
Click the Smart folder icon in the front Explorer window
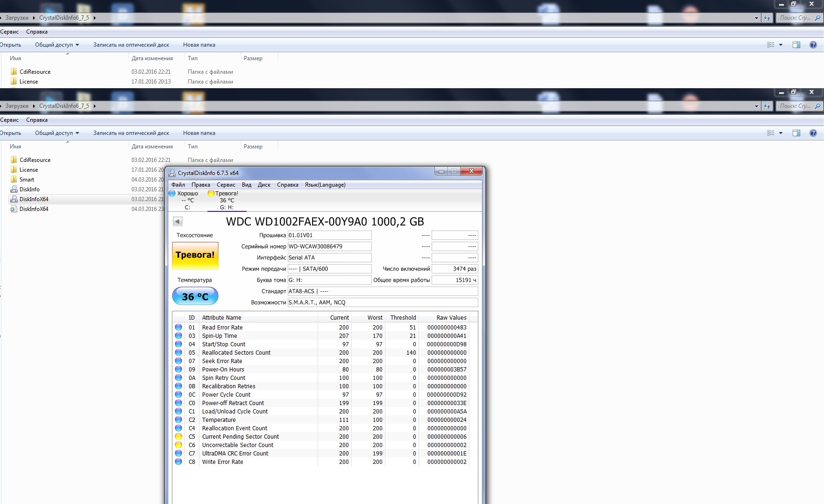pyautogui.click(x=14, y=179)
